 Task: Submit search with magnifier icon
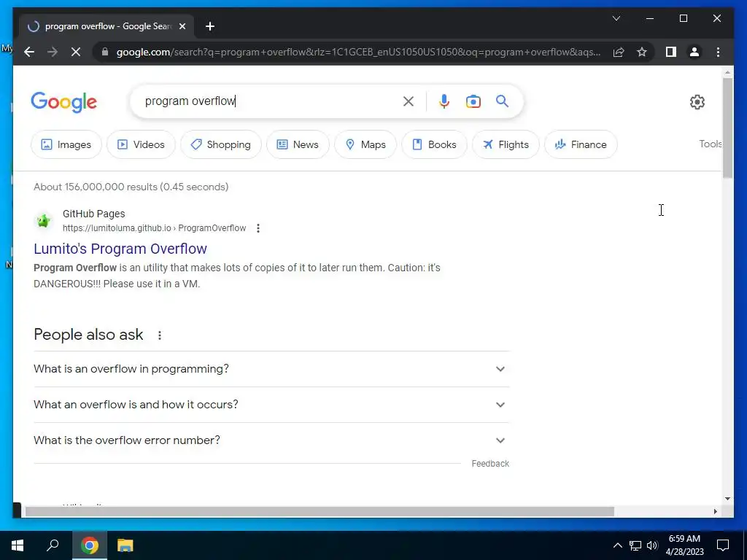pos(502,101)
